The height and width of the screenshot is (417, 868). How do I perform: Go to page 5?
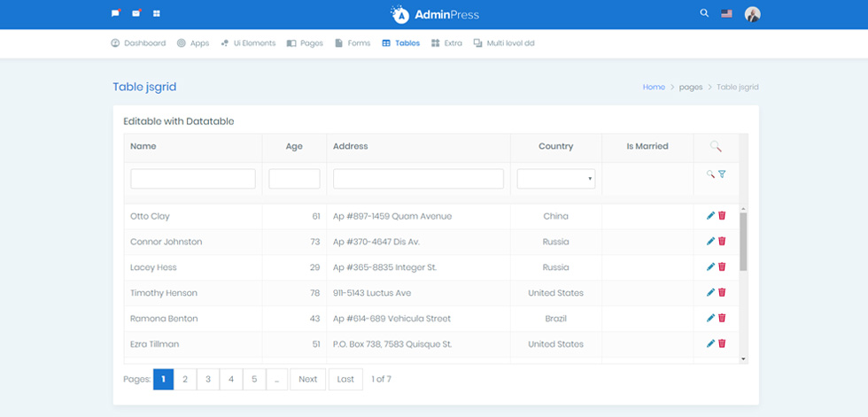coord(255,380)
